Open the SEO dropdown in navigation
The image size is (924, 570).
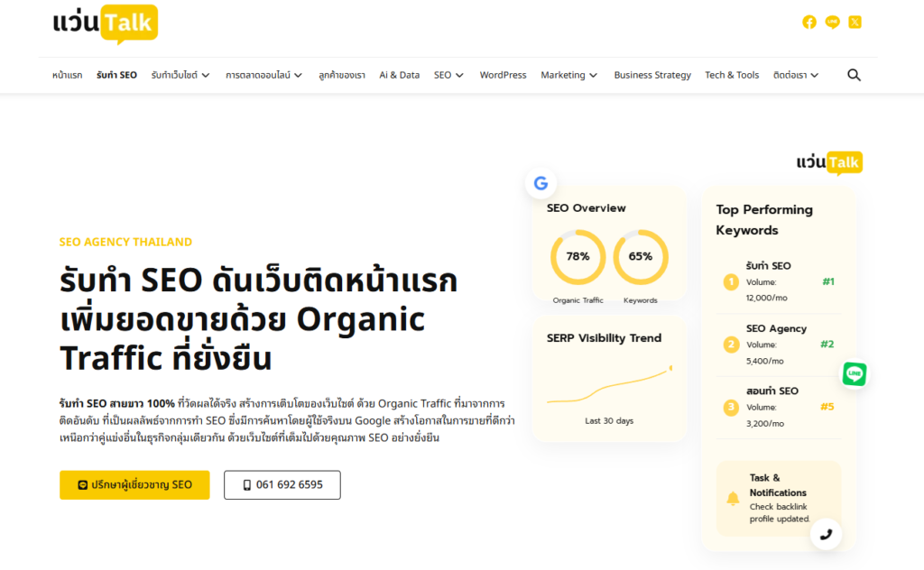click(x=448, y=75)
